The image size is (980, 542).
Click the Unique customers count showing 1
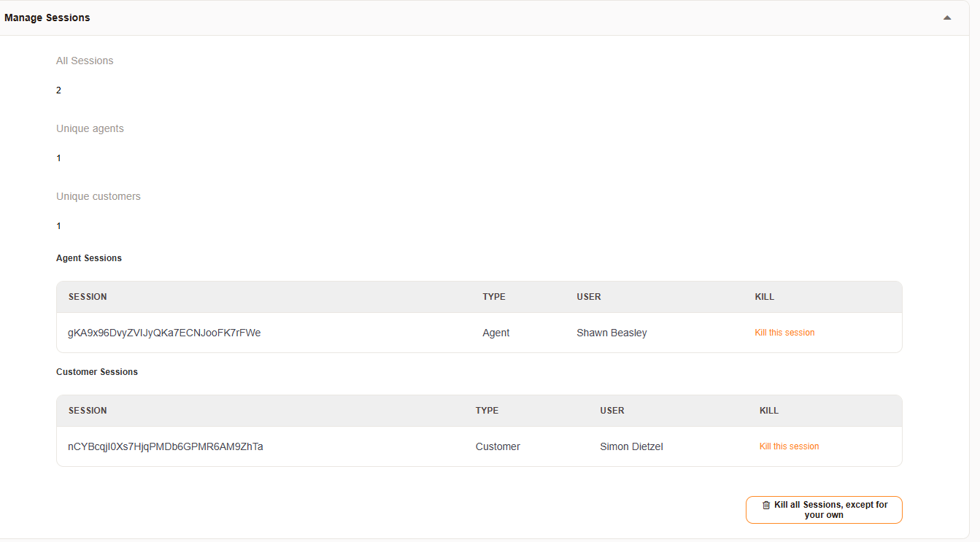[x=58, y=225]
